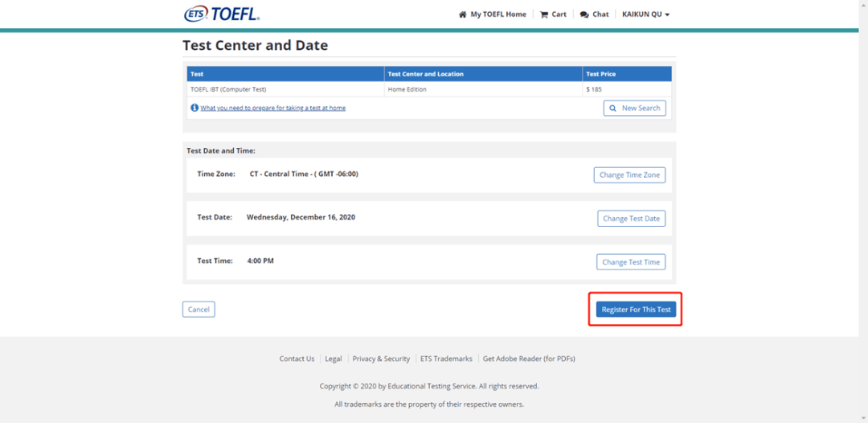Click Test Center and Location column header
868x423 pixels.
click(x=483, y=74)
